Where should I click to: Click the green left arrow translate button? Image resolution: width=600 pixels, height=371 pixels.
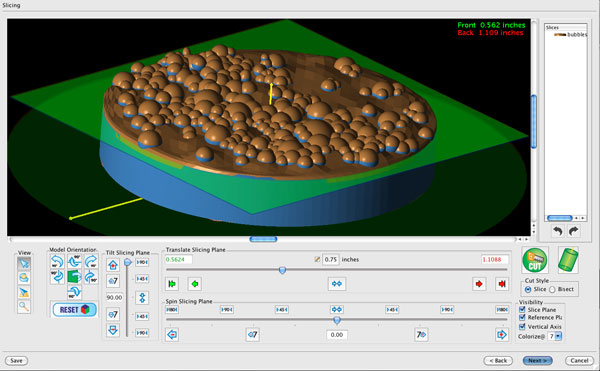[195, 284]
